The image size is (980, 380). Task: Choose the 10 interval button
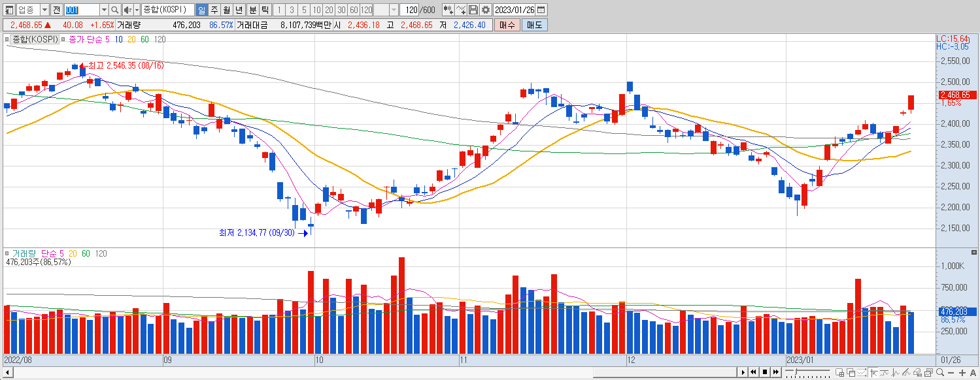point(316,10)
